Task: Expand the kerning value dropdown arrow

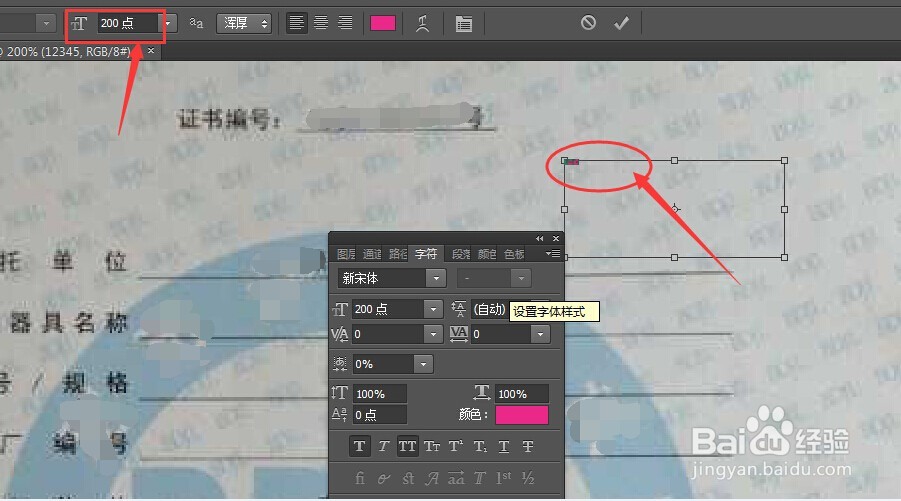Action: [433, 334]
